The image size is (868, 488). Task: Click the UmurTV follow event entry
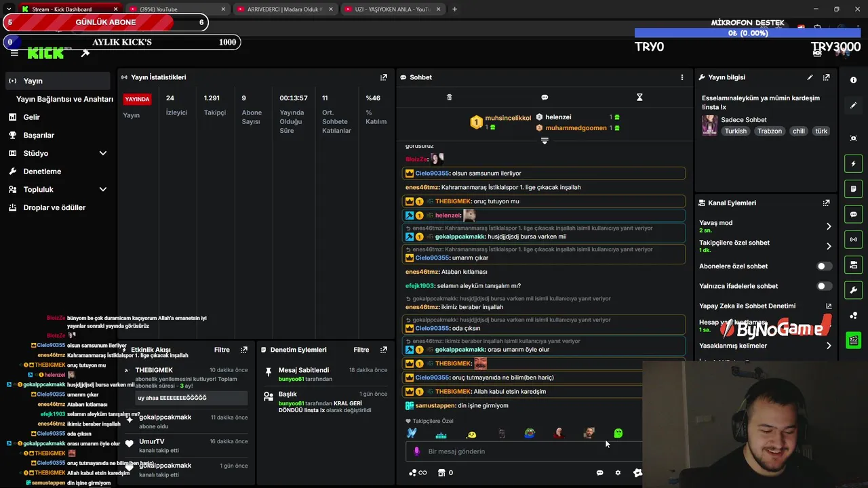186,445
